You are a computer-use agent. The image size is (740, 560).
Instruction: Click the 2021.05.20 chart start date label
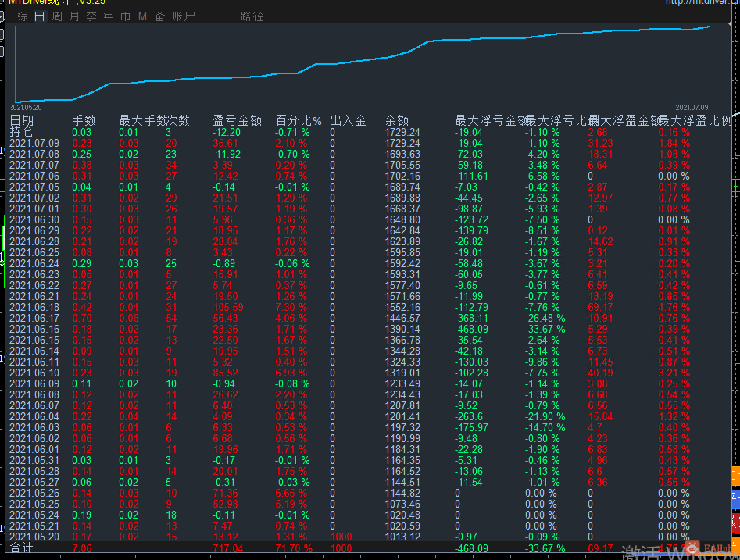(x=27, y=108)
